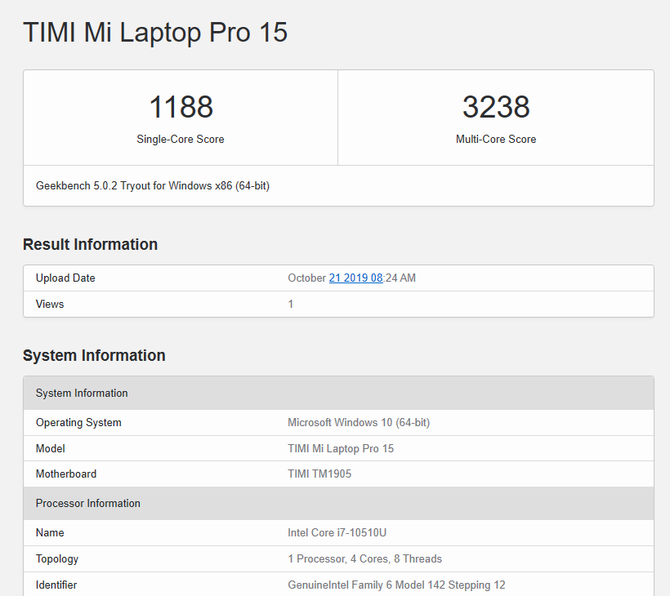670x596 pixels.
Task: Click the '21 2019 08' date link
Action: pos(356,278)
